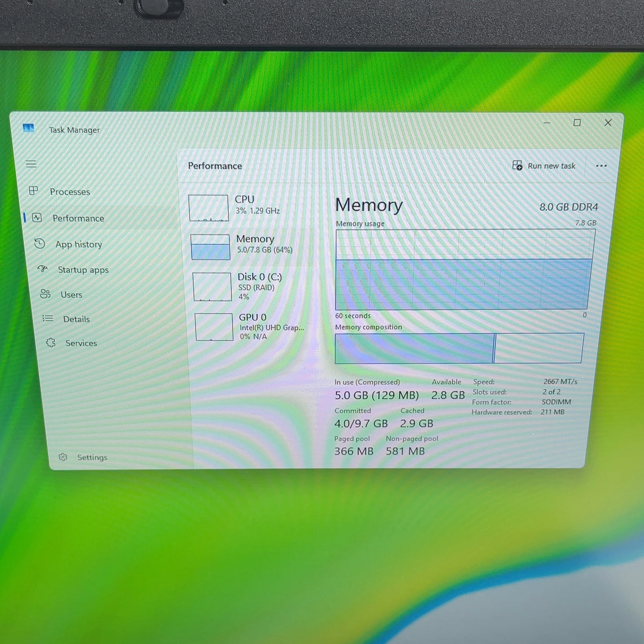Go to the Performance page
Image resolution: width=644 pixels, height=644 pixels.
78,218
